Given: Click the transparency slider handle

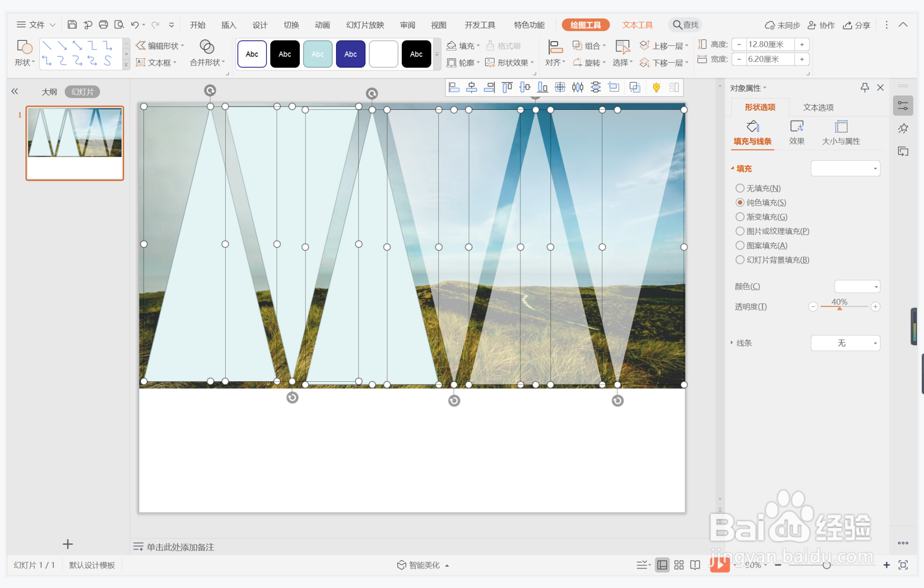Looking at the screenshot, I should (839, 308).
